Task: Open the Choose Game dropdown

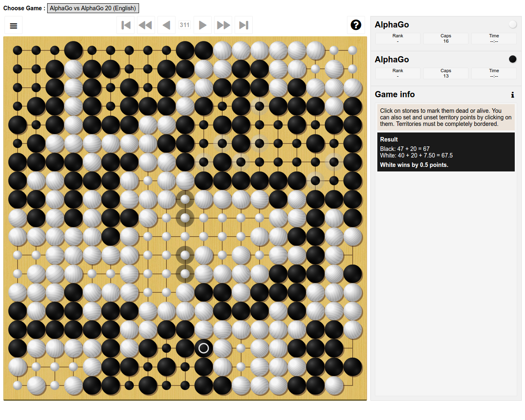Action: [93, 8]
